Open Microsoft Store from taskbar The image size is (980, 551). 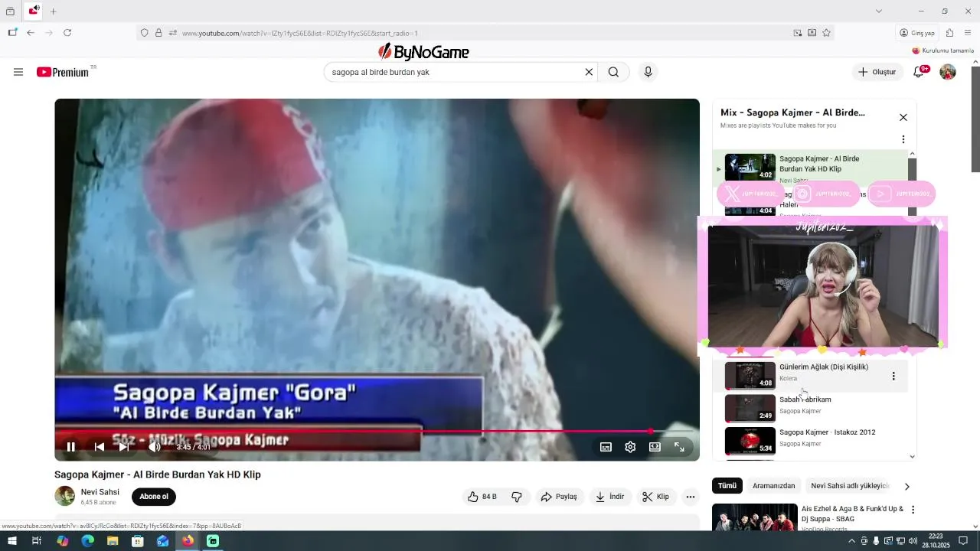pyautogui.click(x=138, y=541)
